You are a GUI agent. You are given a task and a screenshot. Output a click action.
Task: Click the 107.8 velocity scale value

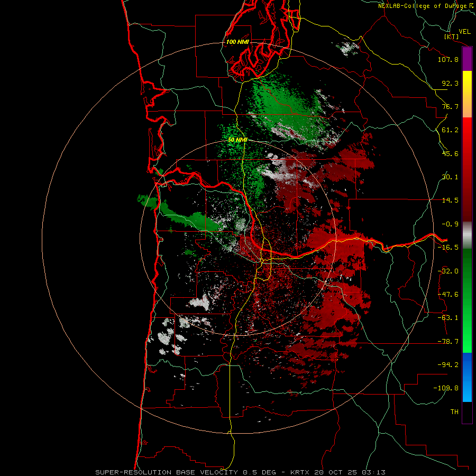(448, 59)
